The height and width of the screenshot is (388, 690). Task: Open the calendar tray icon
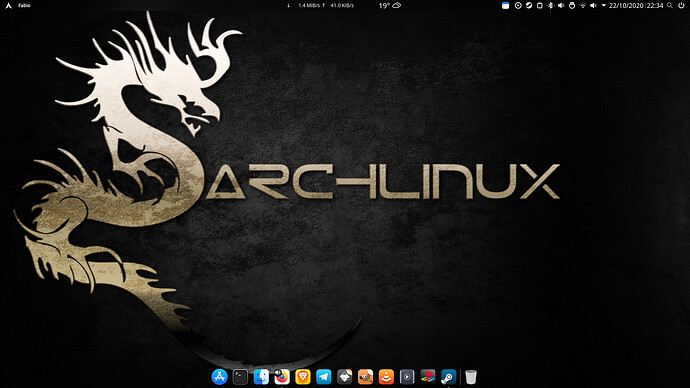(506, 5)
